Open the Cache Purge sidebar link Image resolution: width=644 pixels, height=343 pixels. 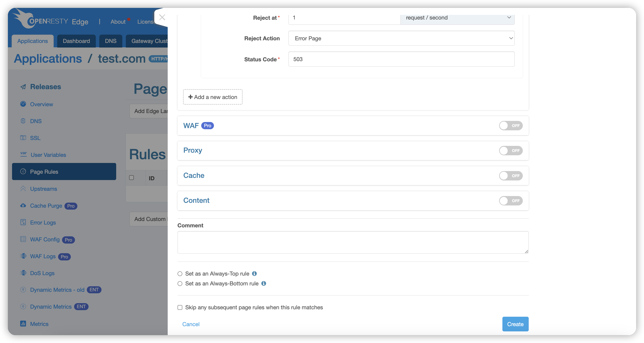click(x=46, y=206)
